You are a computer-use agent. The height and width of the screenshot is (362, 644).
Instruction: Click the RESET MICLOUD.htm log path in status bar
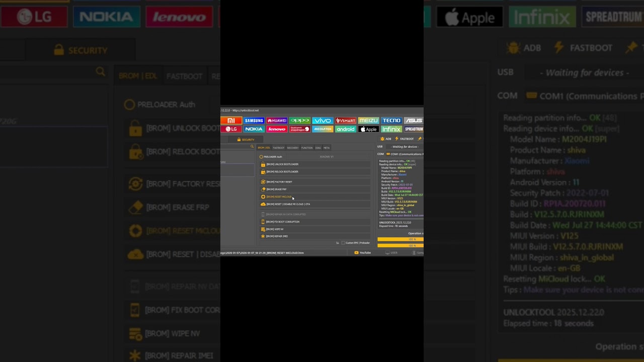(x=262, y=253)
